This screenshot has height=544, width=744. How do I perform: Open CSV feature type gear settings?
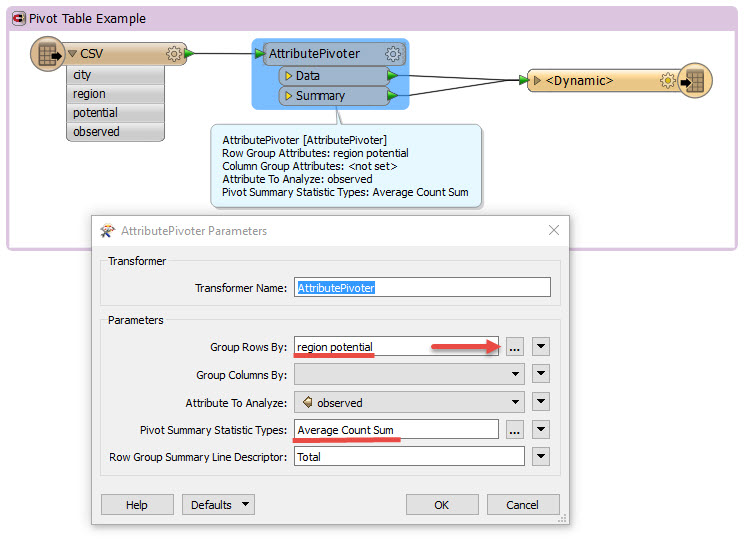(x=174, y=54)
